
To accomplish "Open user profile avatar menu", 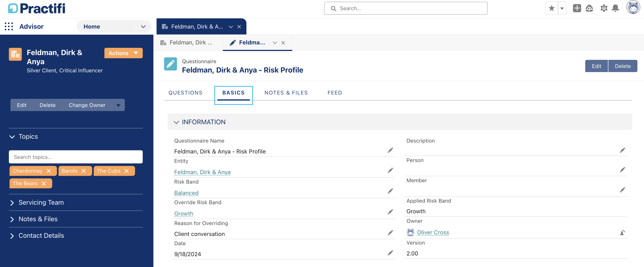I will tap(633, 8).
